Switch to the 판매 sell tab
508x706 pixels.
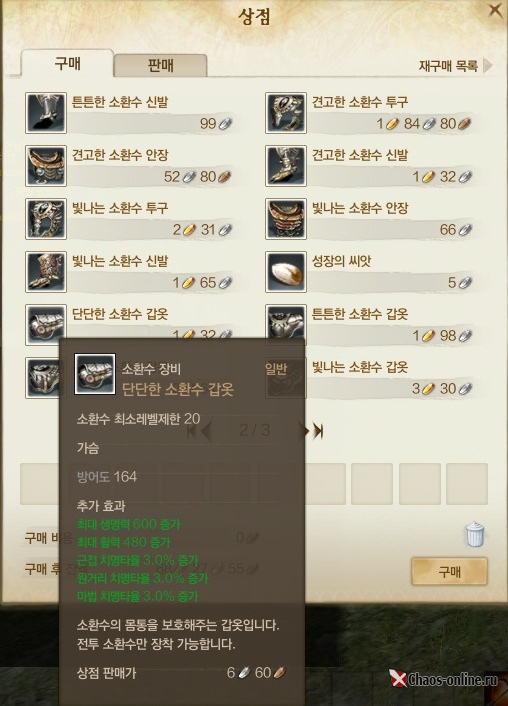pyautogui.click(x=160, y=65)
